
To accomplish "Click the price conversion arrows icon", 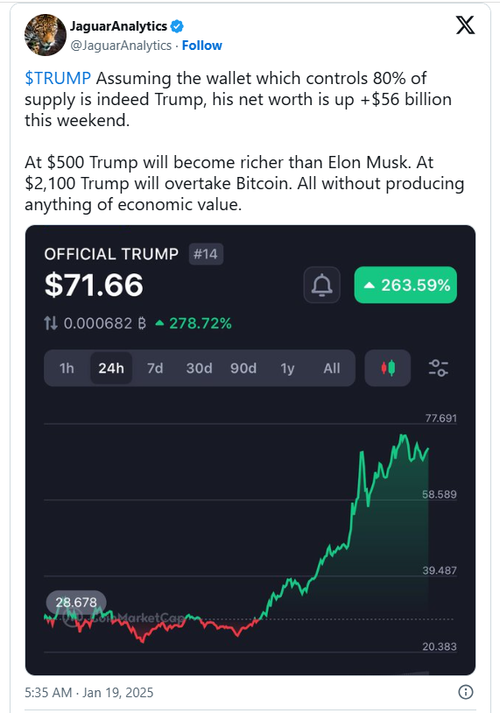I will (50, 323).
